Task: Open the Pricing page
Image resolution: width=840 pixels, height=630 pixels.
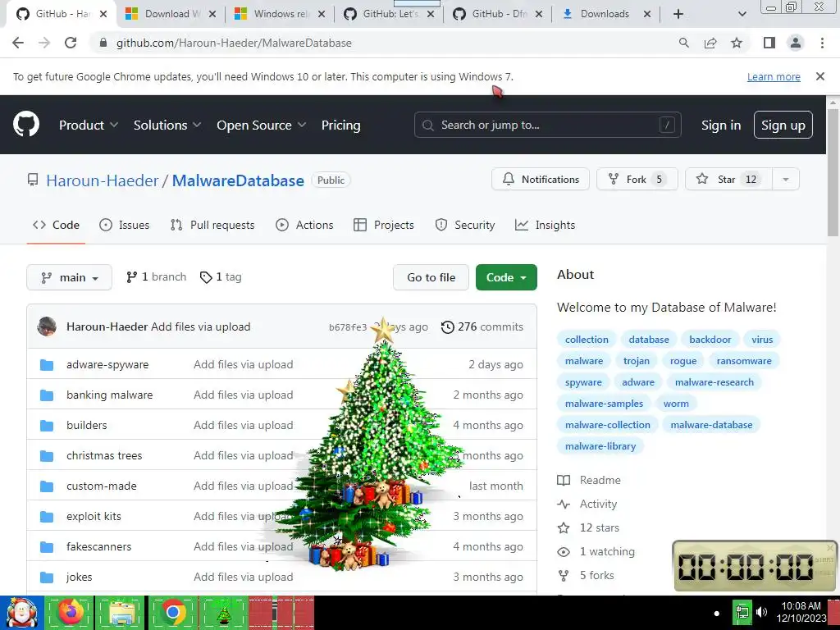Action: tap(340, 125)
